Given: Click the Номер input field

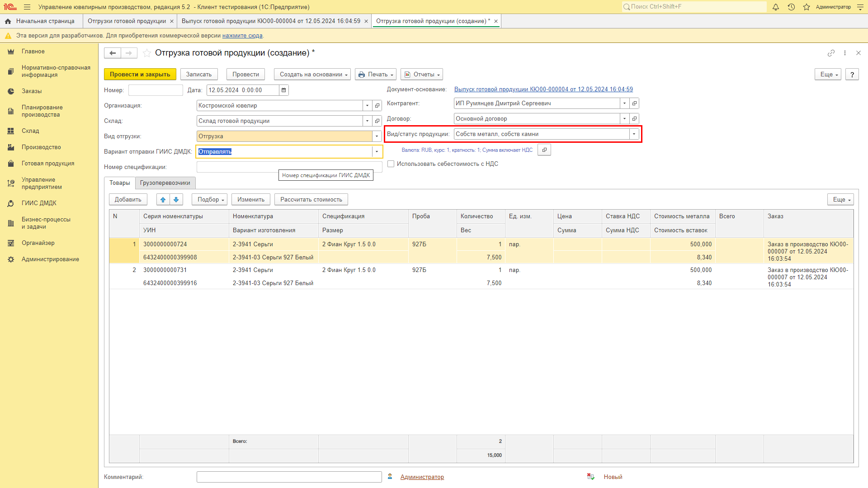Looking at the screenshot, I should click(x=156, y=90).
